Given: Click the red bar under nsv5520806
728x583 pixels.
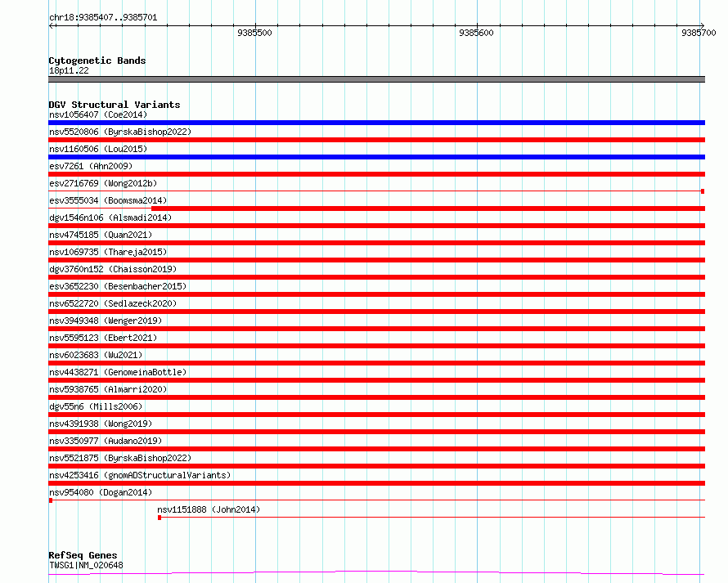Looking at the screenshot, I should (x=376, y=140).
